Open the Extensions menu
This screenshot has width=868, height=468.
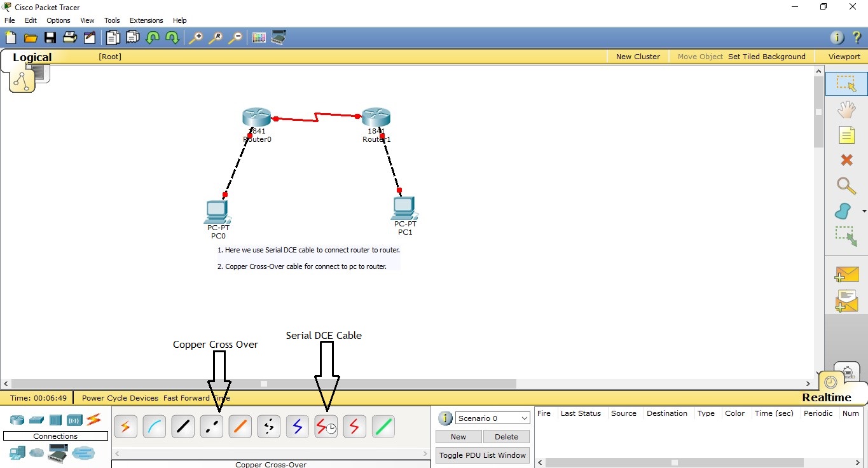146,20
